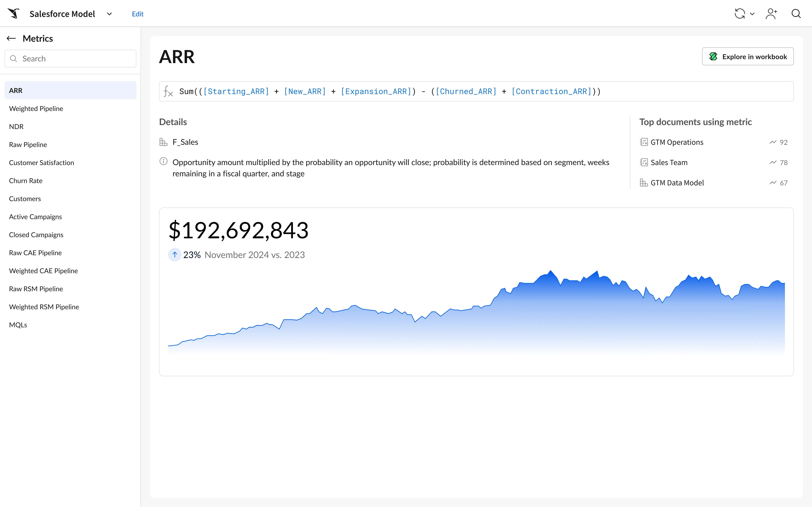Click the formula fx icon
This screenshot has width=812, height=507.
click(168, 92)
